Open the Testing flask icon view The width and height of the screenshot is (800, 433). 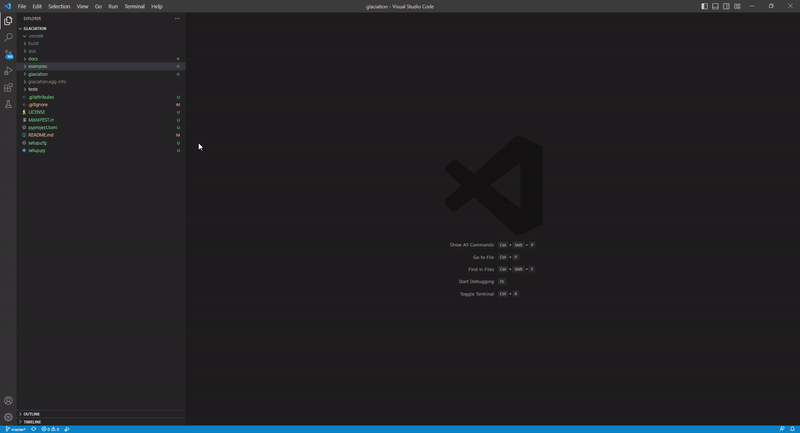[x=8, y=104]
